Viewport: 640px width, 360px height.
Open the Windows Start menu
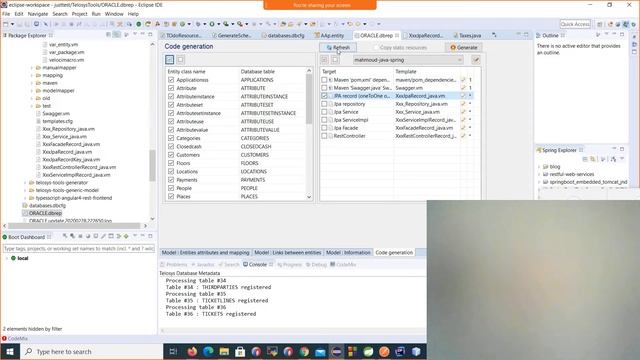[x=10, y=351]
